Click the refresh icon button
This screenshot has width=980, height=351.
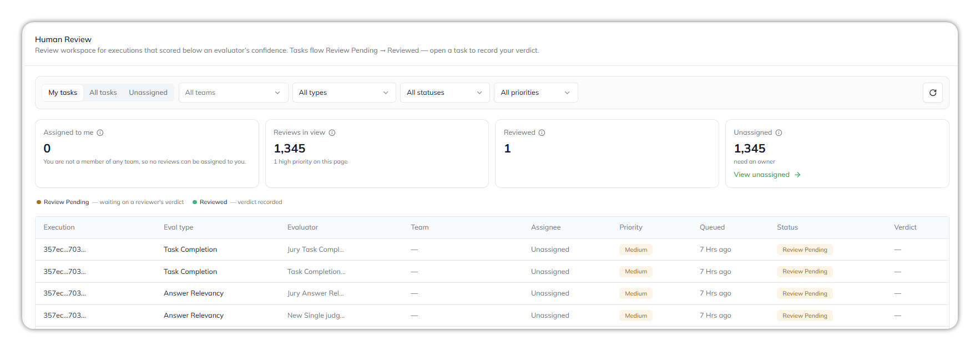933,93
